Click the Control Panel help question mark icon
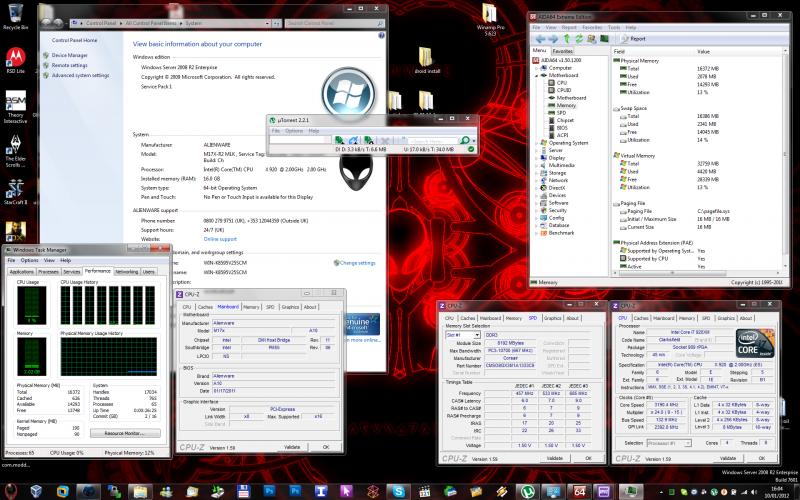The image size is (800, 500). (381, 35)
